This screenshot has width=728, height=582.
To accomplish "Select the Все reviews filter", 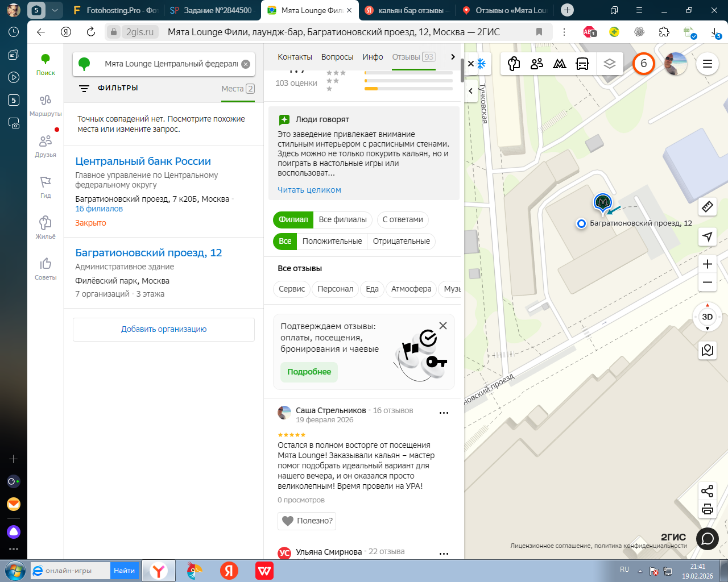I will 285,242.
